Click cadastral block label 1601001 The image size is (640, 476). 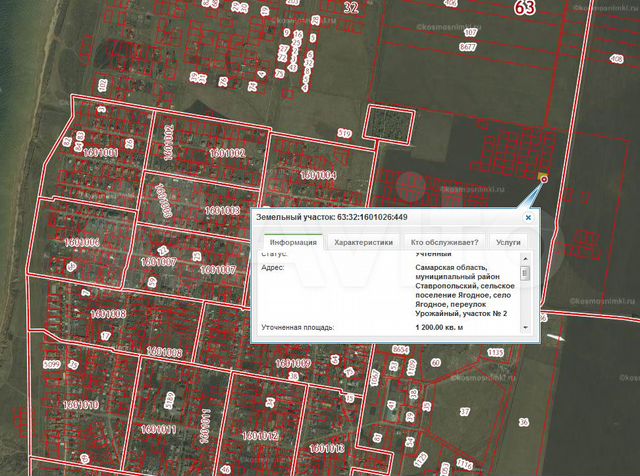tap(101, 153)
